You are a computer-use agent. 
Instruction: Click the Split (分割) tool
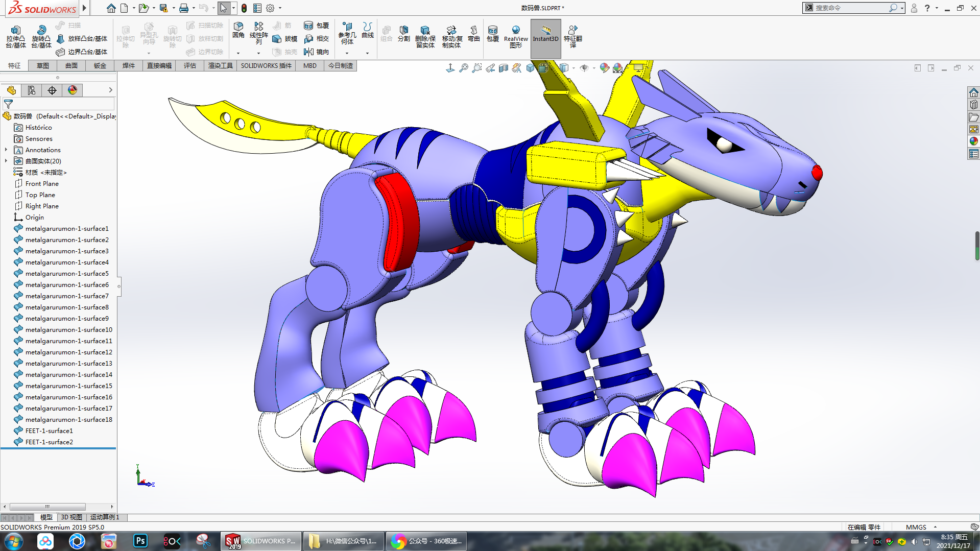tap(404, 33)
